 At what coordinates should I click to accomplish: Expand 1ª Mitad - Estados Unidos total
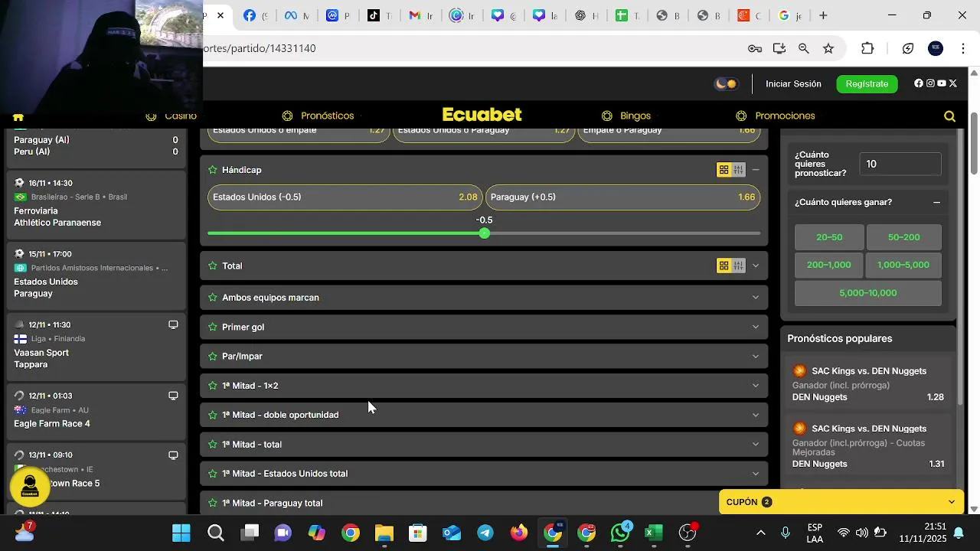pyautogui.click(x=756, y=474)
